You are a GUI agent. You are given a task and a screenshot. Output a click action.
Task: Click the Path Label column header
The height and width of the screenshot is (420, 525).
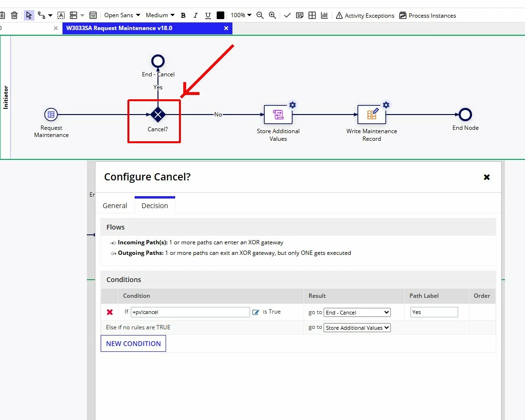tap(424, 296)
